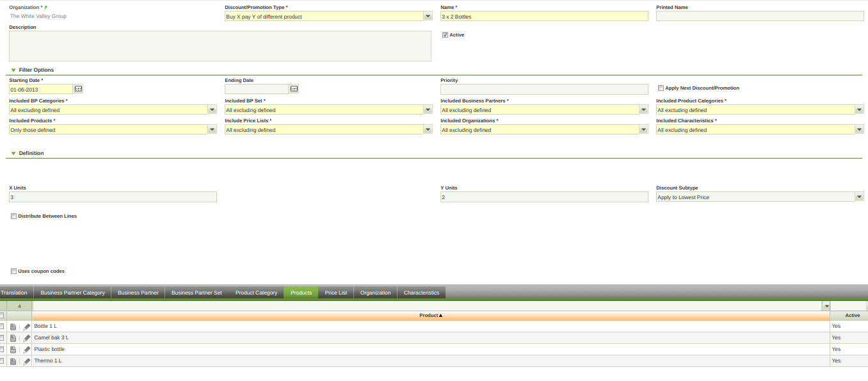
Task: Open Included BP Set dropdown
Action: [x=428, y=109]
